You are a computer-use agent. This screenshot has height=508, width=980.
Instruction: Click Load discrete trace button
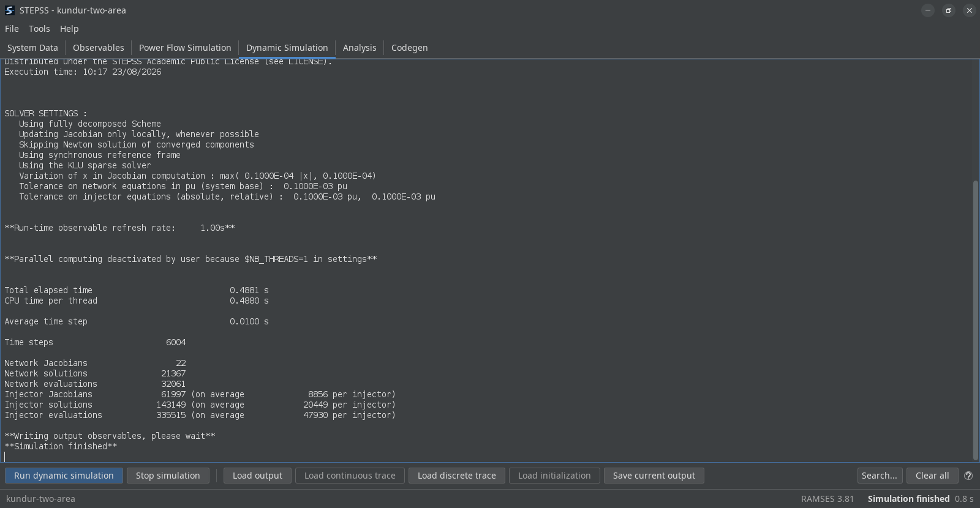click(x=457, y=476)
